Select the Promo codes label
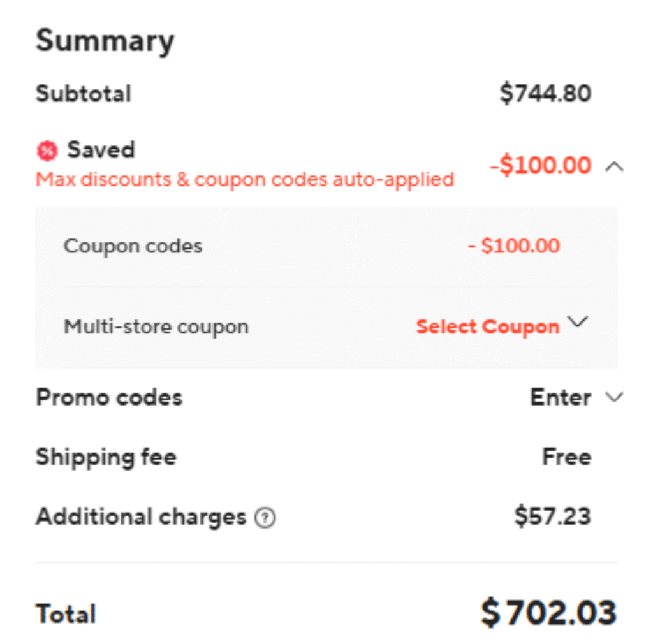The width and height of the screenshot is (653, 644). [x=109, y=398]
